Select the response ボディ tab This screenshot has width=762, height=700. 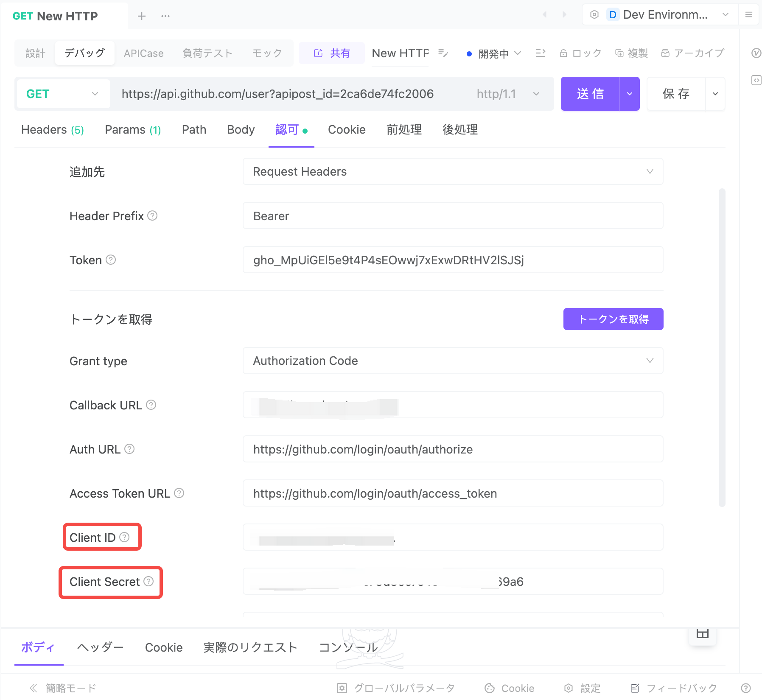tap(38, 647)
